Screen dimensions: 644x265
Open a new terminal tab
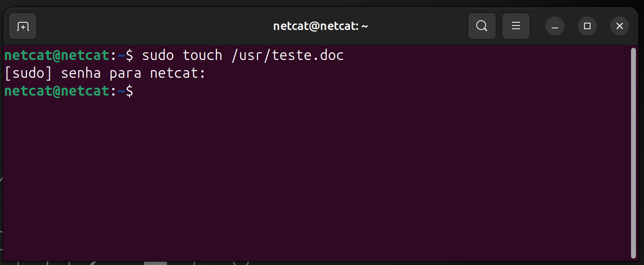point(23,26)
